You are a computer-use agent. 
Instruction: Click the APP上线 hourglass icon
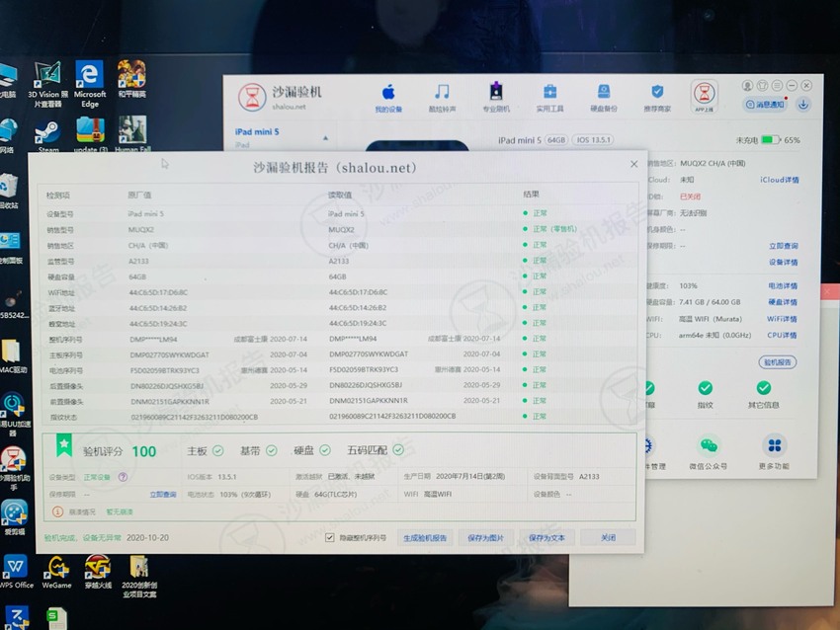[x=704, y=97]
